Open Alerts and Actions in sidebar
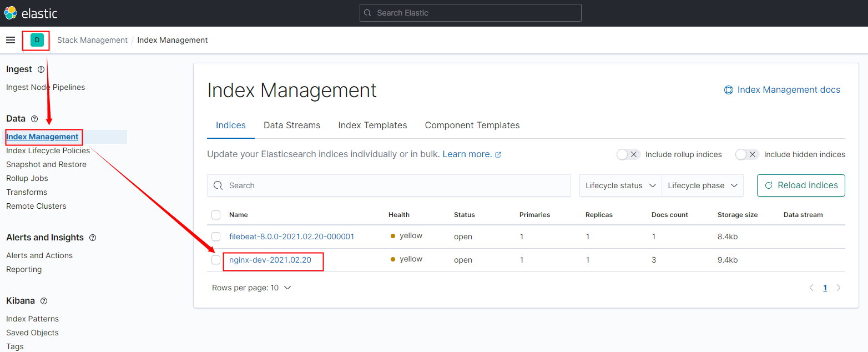Viewport: 868px width, 352px height. coord(39,255)
